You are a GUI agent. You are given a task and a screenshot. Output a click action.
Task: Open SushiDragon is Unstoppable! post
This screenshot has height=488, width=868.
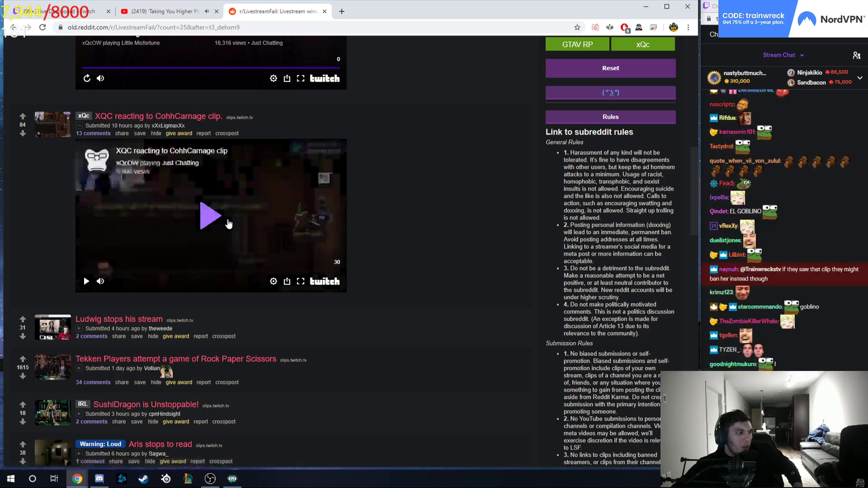[146, 404]
